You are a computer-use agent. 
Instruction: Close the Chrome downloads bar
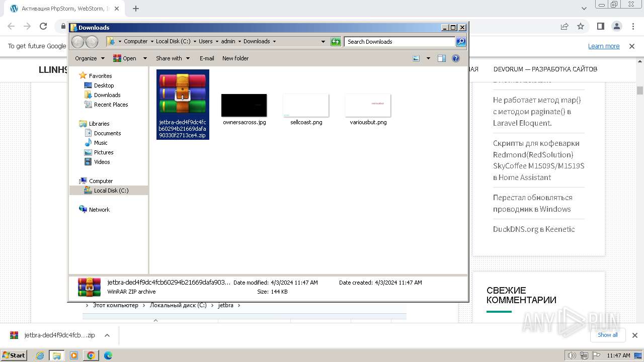(634, 335)
